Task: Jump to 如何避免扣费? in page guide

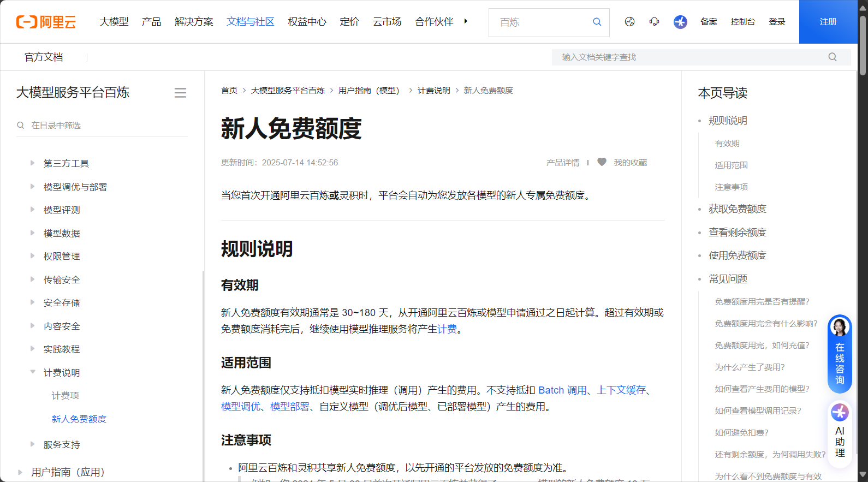Action: coord(742,432)
